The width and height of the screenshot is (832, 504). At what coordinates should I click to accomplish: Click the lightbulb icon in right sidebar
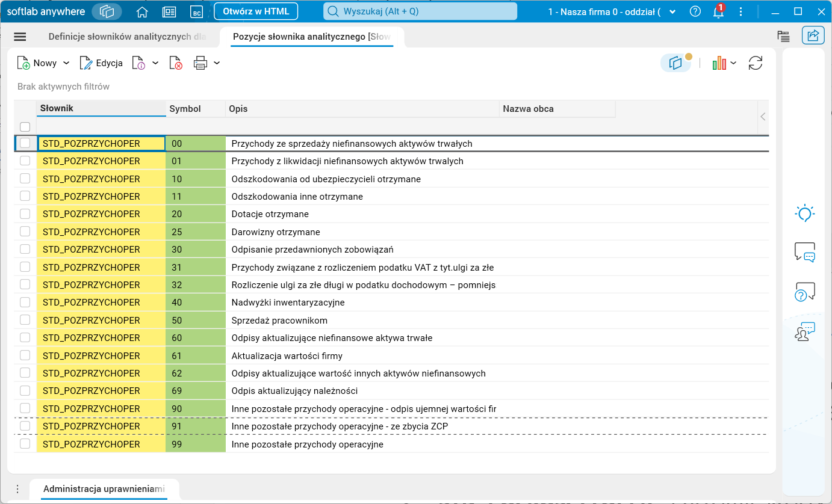[805, 214]
